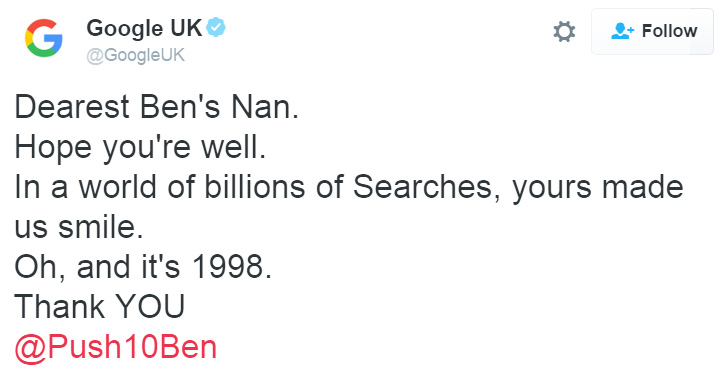Click the capitalized word 'YOU'
The width and height of the screenshot is (726, 376).
click(150, 307)
